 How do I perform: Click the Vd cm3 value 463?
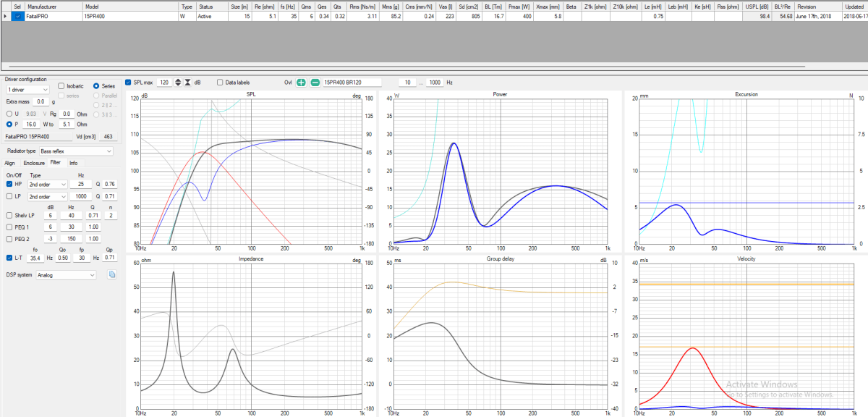107,136
